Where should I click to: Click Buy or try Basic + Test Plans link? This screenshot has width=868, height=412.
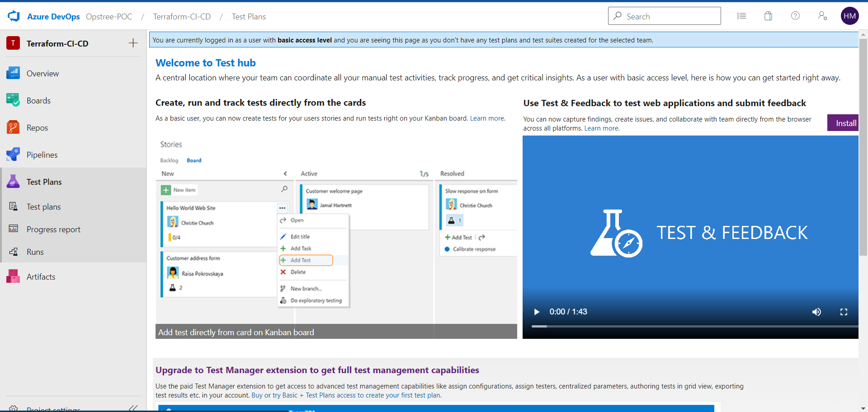(x=345, y=395)
